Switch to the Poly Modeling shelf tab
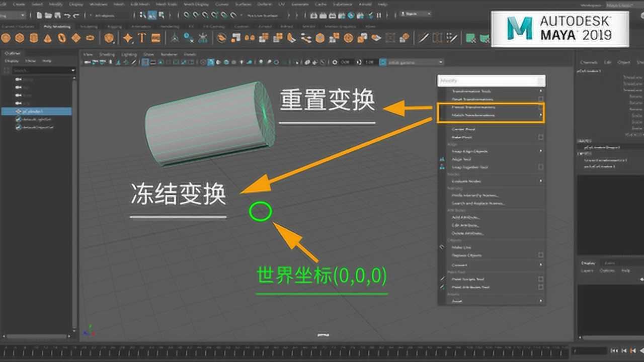Image resolution: width=644 pixels, height=362 pixels. pyautogui.click(x=57, y=26)
